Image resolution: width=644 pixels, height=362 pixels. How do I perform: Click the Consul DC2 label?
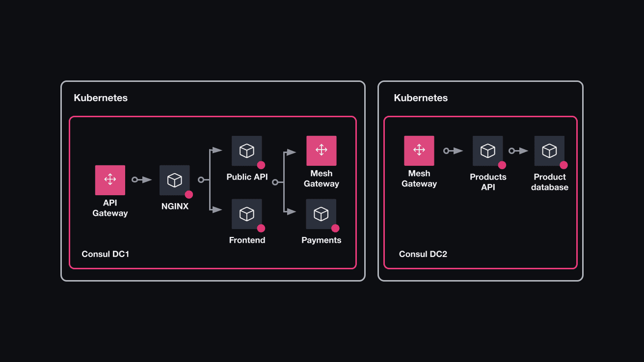click(423, 254)
